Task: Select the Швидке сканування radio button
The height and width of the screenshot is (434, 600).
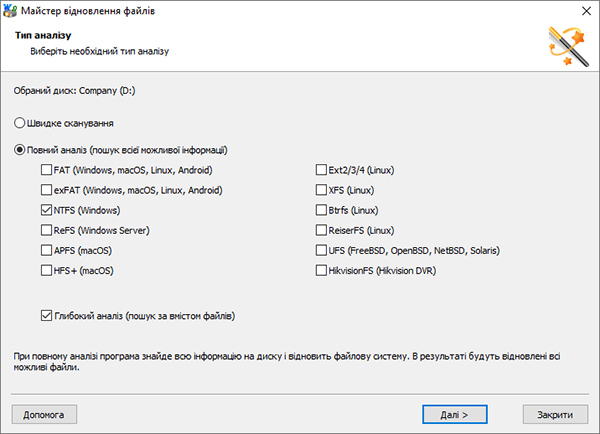Action: pyautogui.click(x=20, y=123)
